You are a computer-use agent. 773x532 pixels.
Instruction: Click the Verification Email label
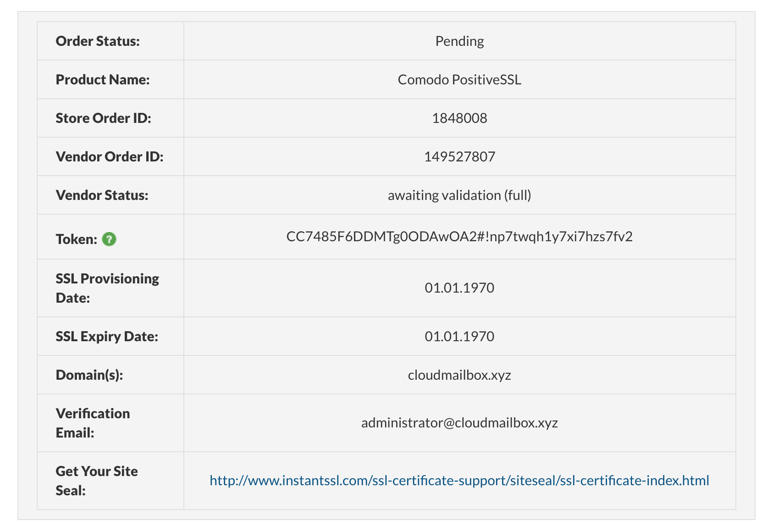click(x=93, y=423)
